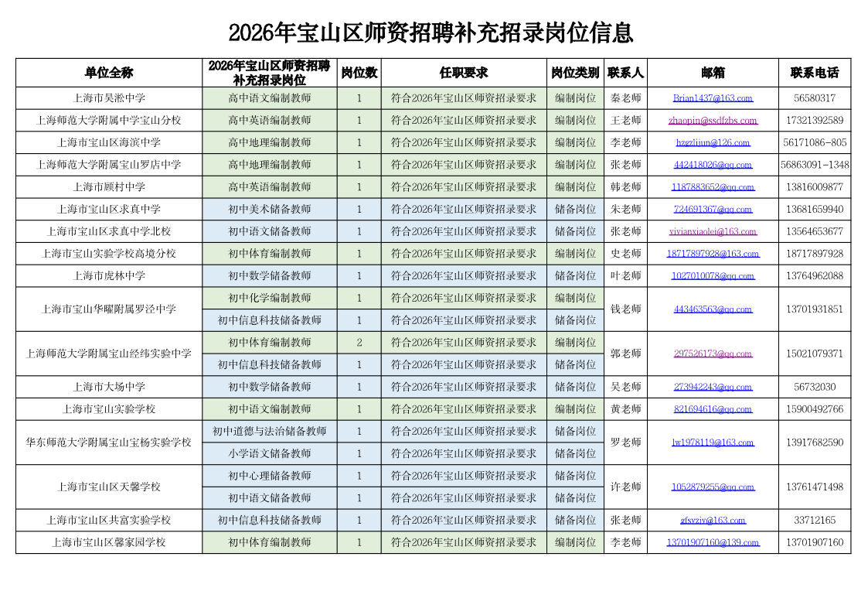Screen dimensions: 868x591
Task: Click the 上海市虎林中学 cell
Action: (109, 275)
